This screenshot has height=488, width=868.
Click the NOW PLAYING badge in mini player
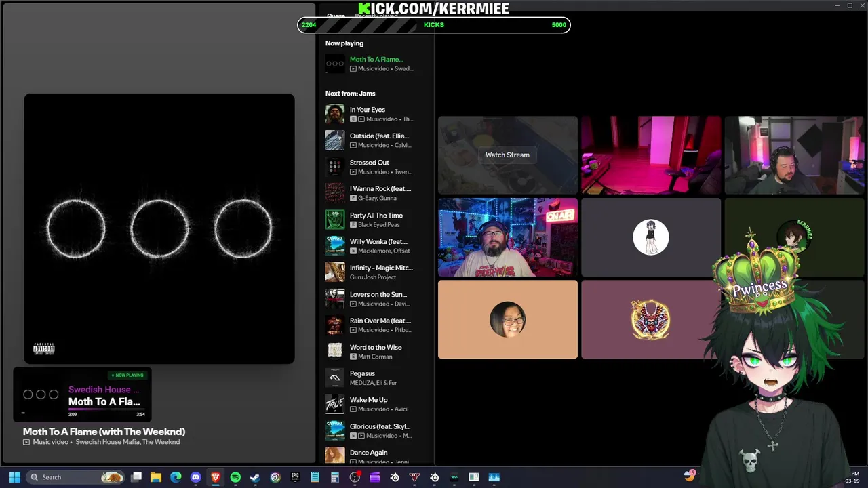(x=127, y=375)
